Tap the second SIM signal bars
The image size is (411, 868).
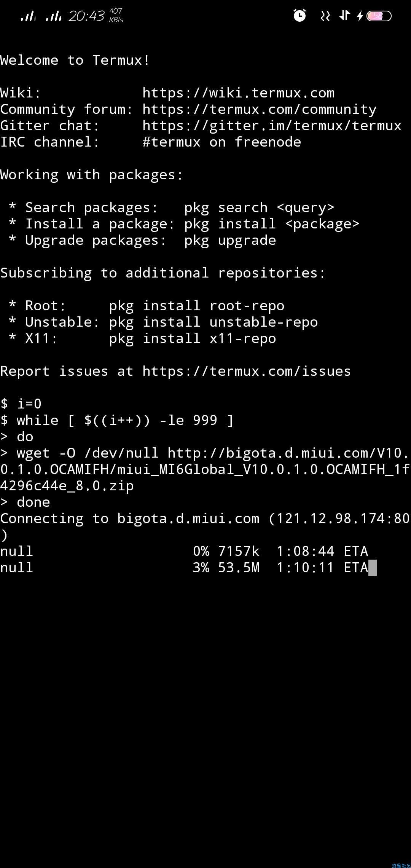pyautogui.click(x=54, y=16)
